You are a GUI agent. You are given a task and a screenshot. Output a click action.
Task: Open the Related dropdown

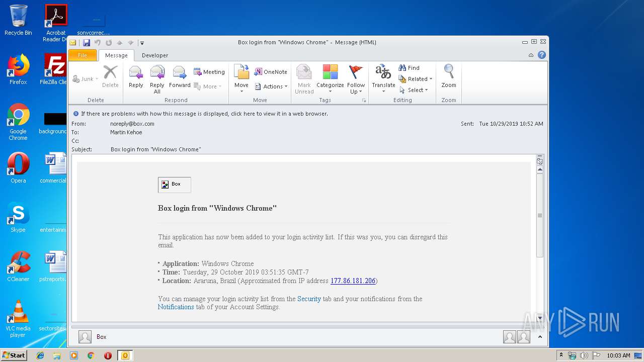point(416,79)
